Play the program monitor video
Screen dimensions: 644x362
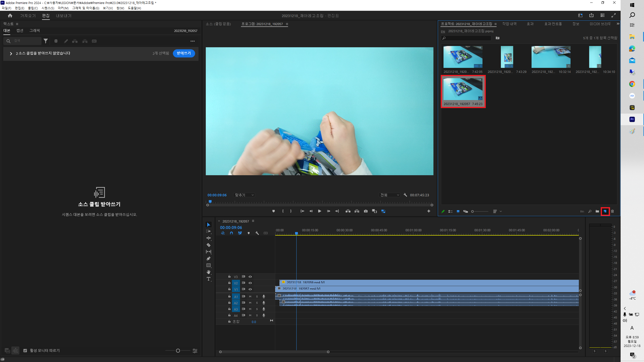pyautogui.click(x=319, y=211)
